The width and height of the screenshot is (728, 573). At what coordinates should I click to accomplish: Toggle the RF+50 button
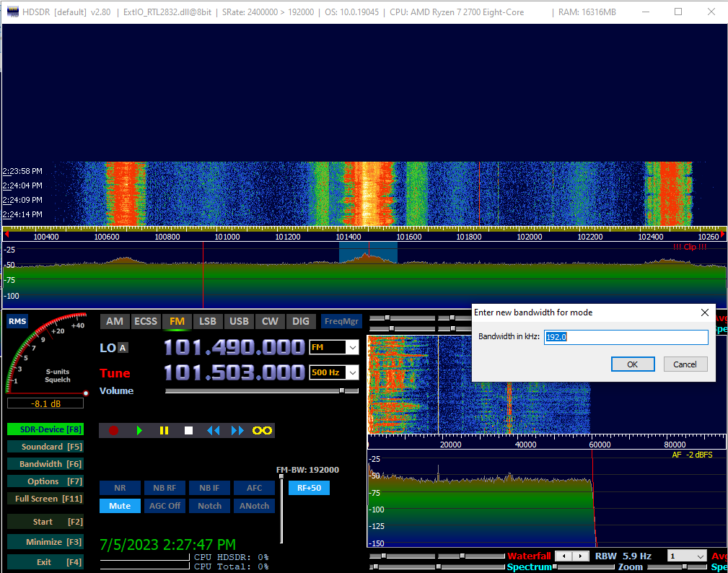pyautogui.click(x=310, y=488)
